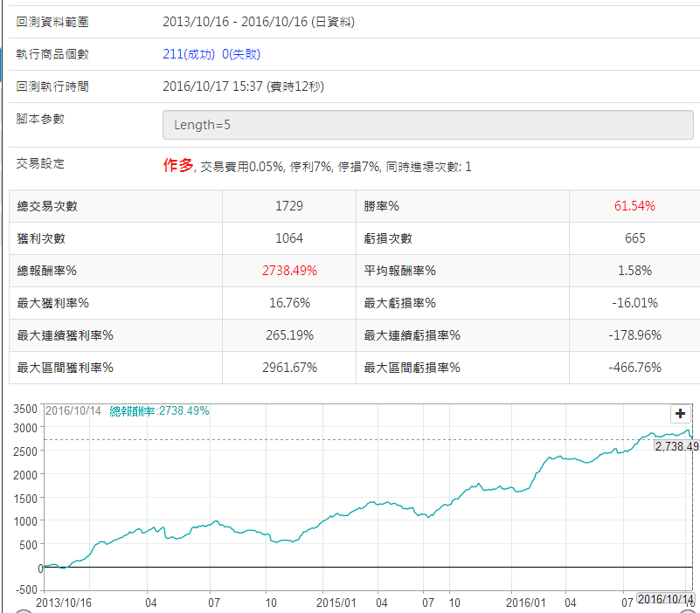Open the 211(成功) successful items link
The width and height of the screenshot is (700, 613).
coord(190,54)
